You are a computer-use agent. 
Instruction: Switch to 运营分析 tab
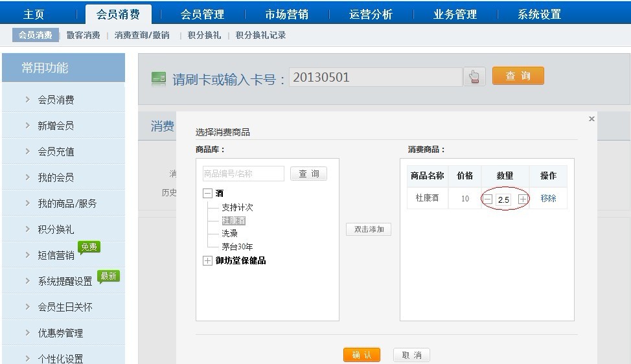click(x=371, y=14)
